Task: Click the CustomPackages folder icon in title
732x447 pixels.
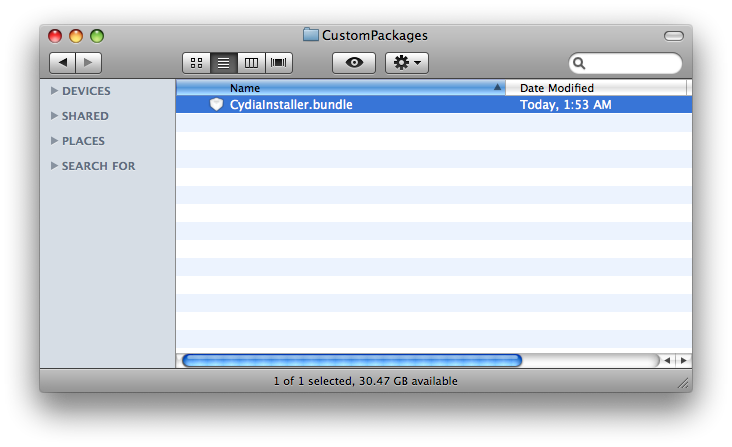Action: pyautogui.click(x=311, y=35)
